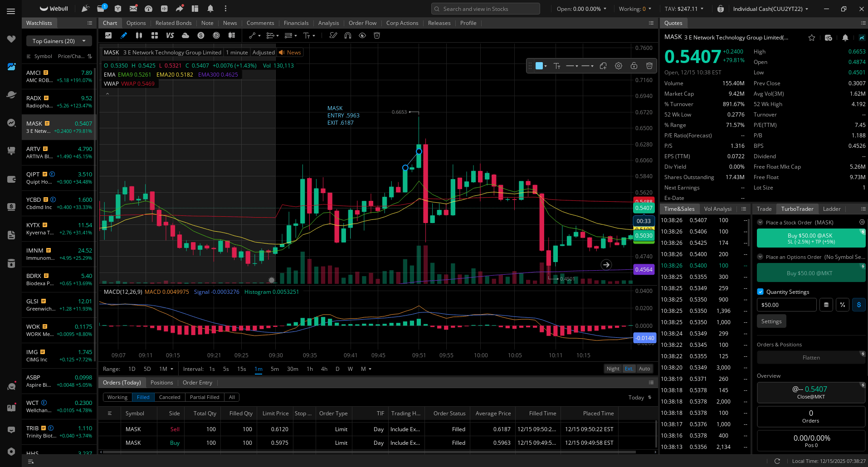The image size is (868, 467).
Task: Open the paper trading cube icon
Action: [x=118, y=9]
